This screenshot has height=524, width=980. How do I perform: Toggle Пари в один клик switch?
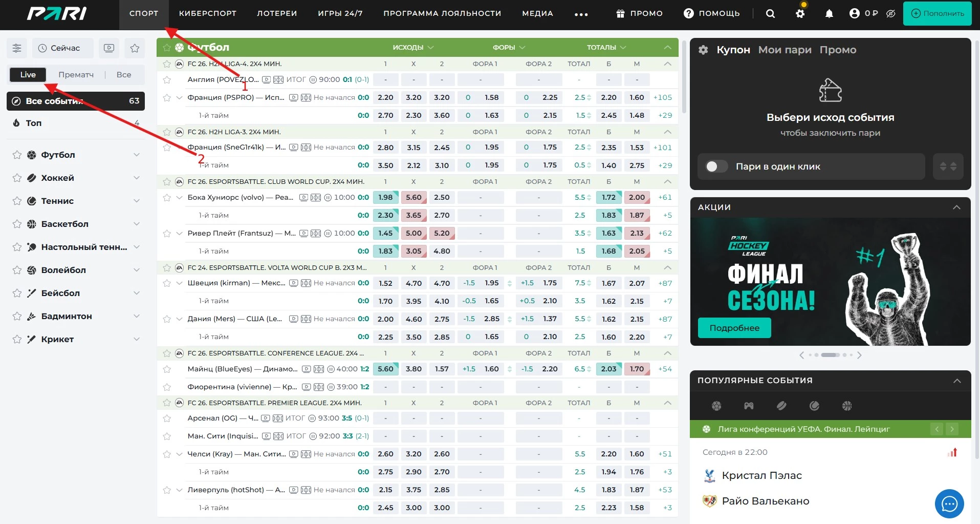click(716, 166)
